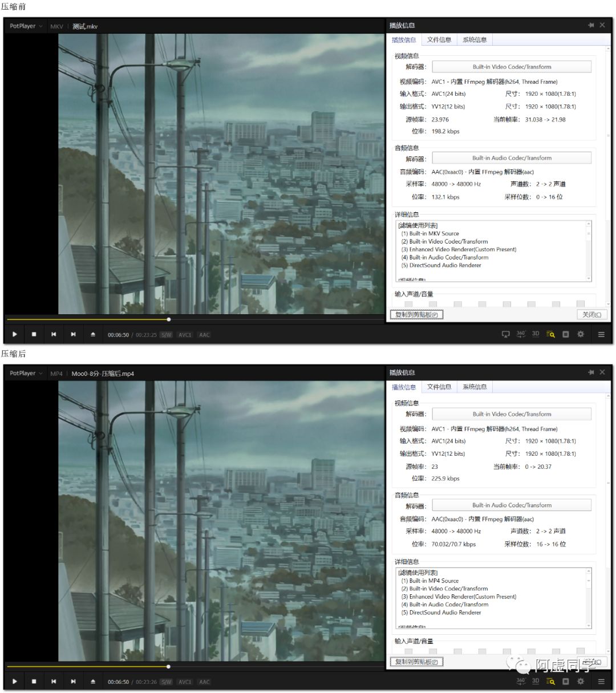
Task: Go to previous file in Moo0 mp4 window
Action: click(x=54, y=681)
